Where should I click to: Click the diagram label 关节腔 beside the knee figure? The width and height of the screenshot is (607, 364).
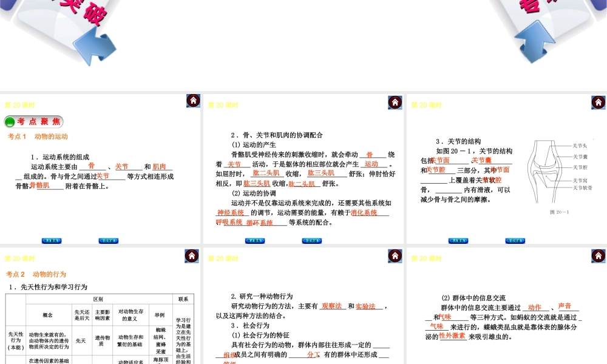point(580,167)
